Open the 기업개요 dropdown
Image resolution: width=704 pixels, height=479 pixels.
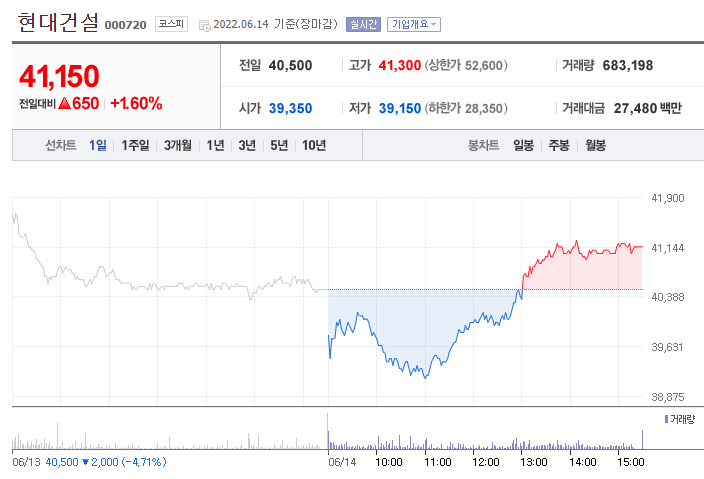tap(414, 24)
